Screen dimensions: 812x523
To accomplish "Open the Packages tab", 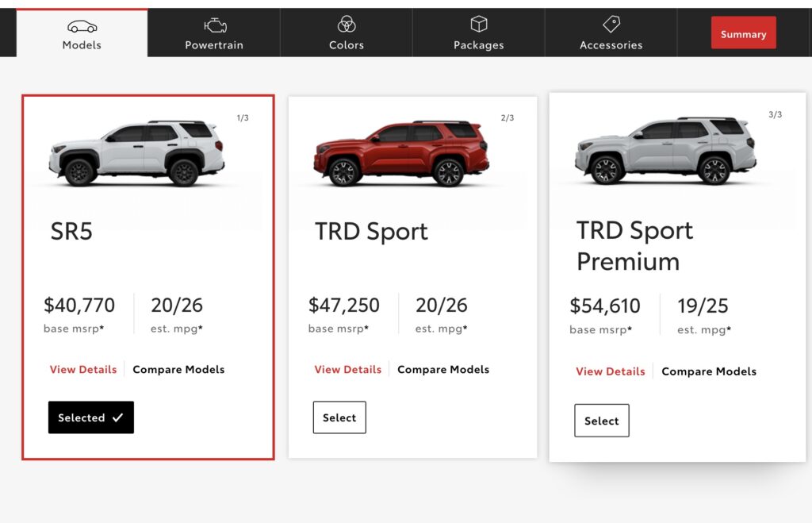I will click(x=478, y=33).
